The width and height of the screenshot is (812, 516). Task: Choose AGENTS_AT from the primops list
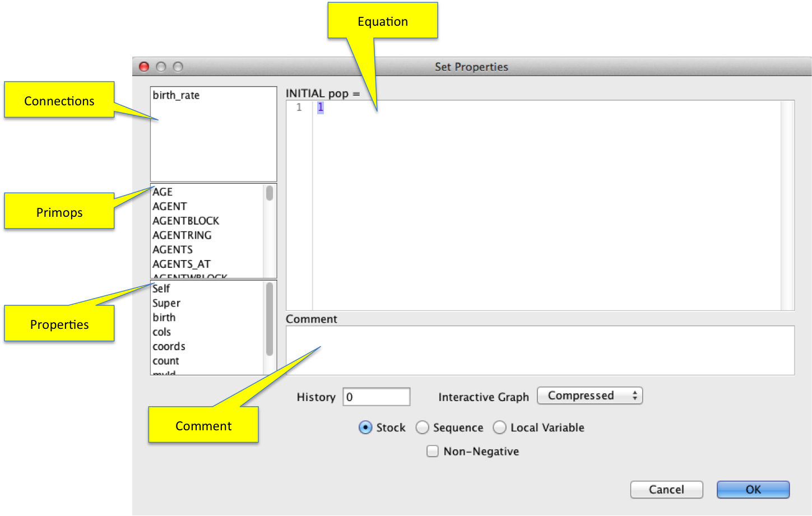click(x=182, y=264)
